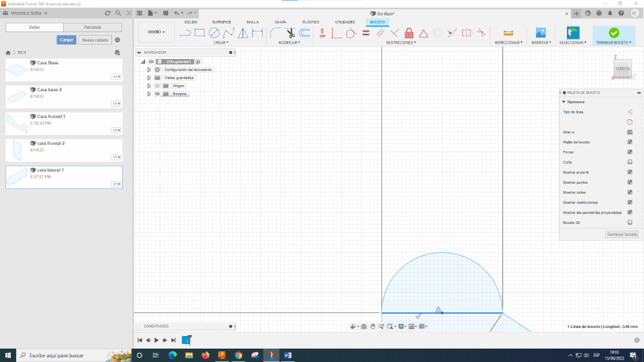Open the Cara frontal 1 thumbnail
This screenshot has width=644, height=362.
[x=17, y=124]
